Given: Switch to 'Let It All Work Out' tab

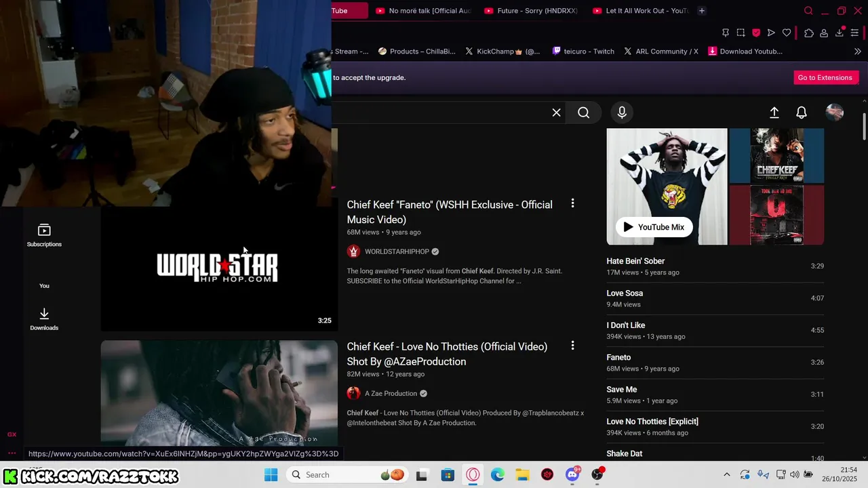Looking at the screenshot, I should click(640, 11).
